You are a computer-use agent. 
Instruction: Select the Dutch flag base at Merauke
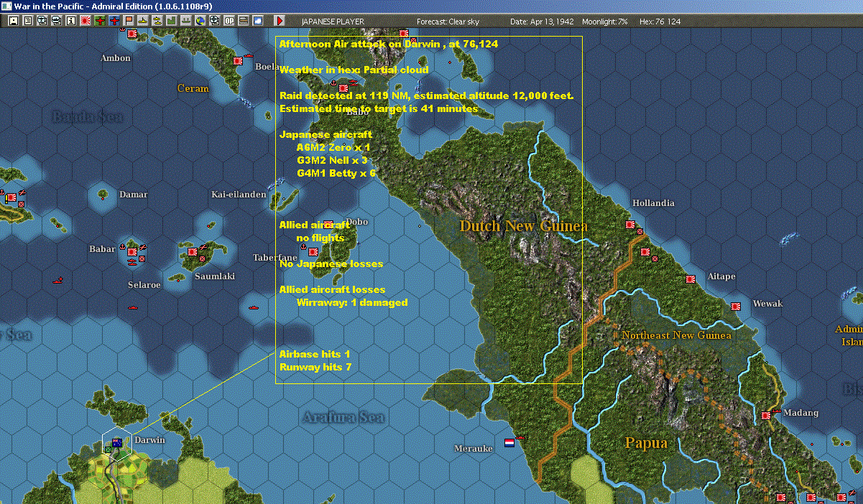pyautogui.click(x=510, y=442)
